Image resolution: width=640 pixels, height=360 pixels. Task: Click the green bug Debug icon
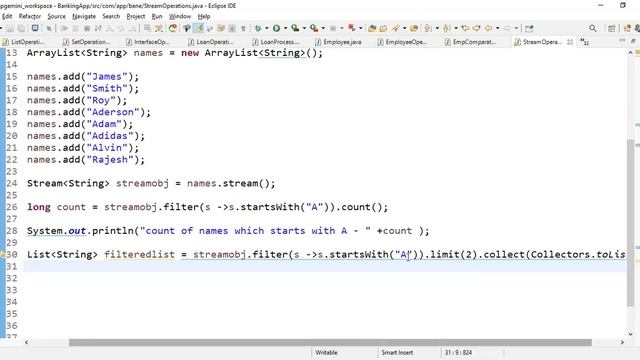point(258,28)
